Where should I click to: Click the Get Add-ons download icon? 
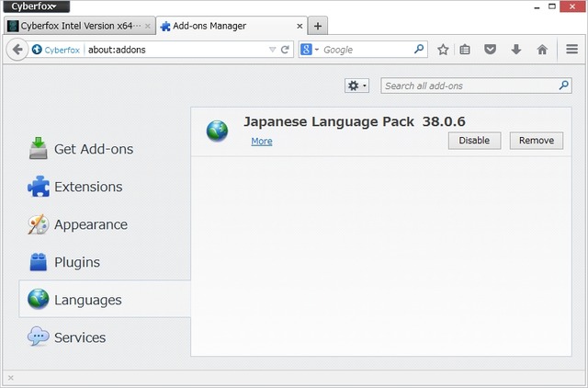click(x=39, y=148)
